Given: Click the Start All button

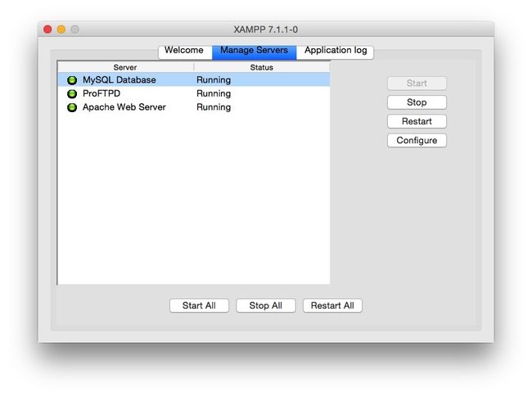Looking at the screenshot, I should (199, 305).
